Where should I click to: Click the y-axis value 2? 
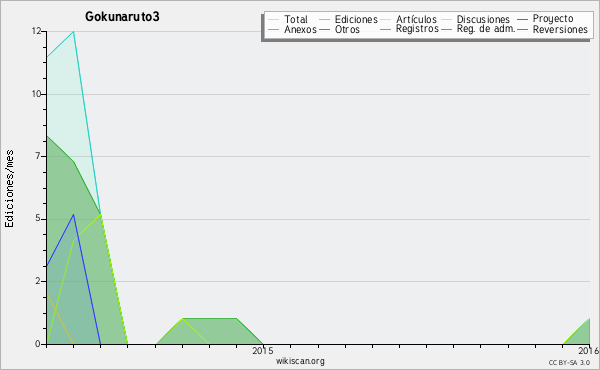[x=38, y=281]
